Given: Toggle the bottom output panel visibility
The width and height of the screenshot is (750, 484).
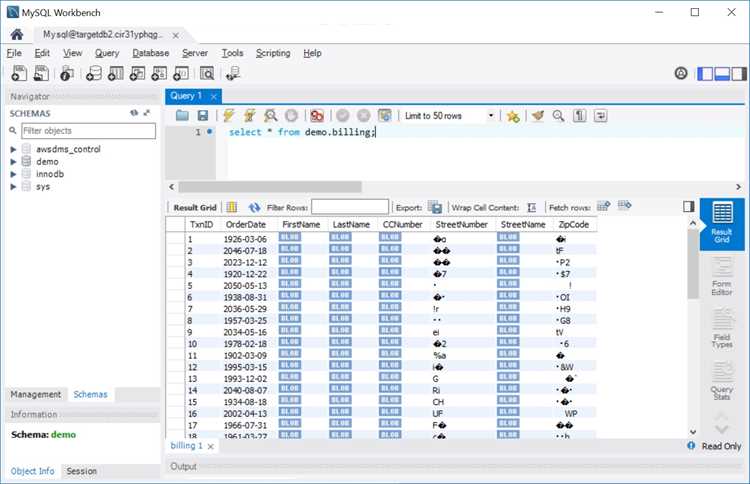Looking at the screenshot, I should [x=721, y=74].
